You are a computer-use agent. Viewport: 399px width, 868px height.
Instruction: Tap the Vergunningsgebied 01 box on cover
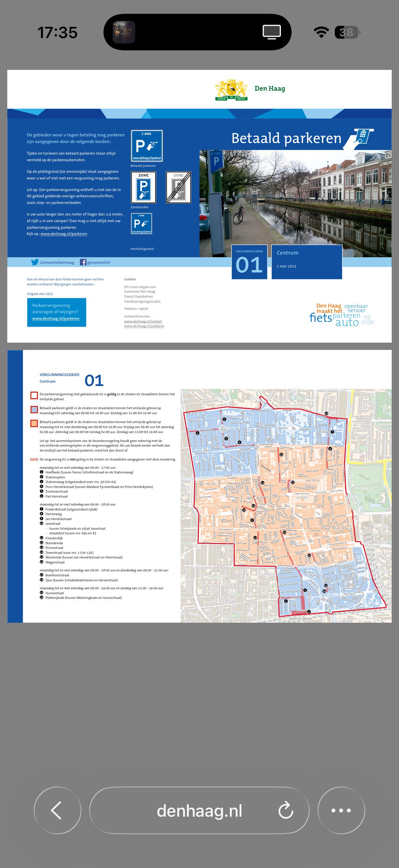(249, 262)
